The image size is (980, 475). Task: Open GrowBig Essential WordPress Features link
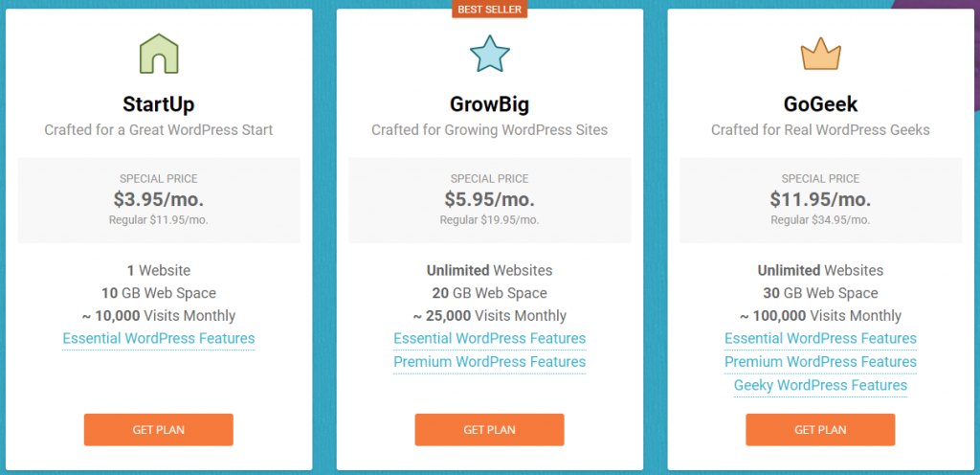point(489,339)
